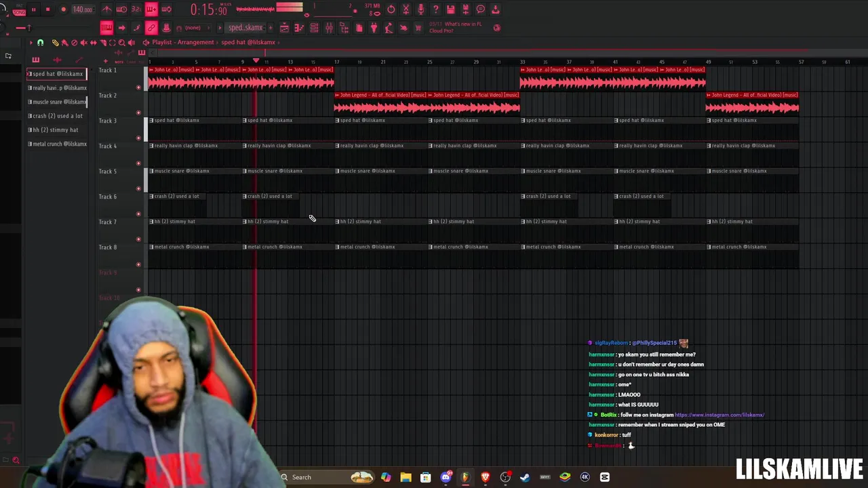Select 'really havi..p @lilskamx' in pattern picker

coord(57,88)
